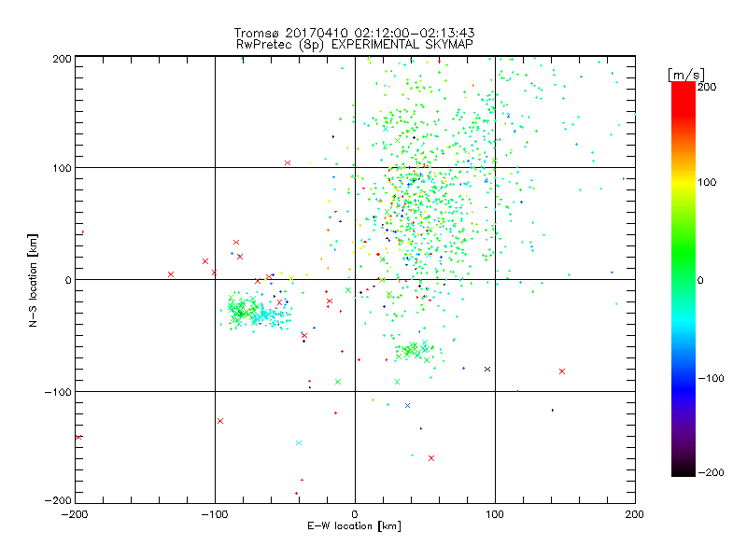Click the colorbar tick label "-100"
747x560 pixels.
[x=711, y=378]
